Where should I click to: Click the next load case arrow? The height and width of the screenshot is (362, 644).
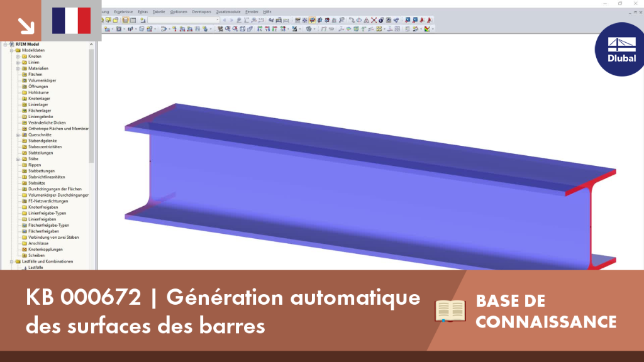coord(231,20)
